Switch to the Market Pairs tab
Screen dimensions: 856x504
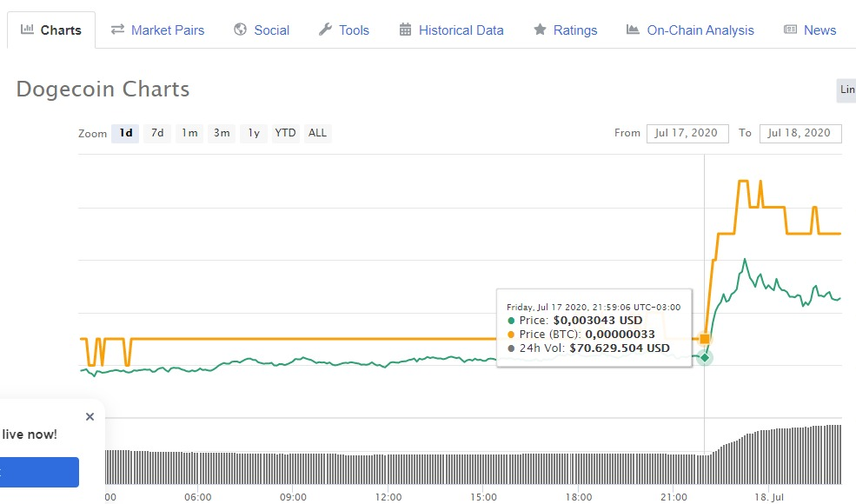coord(157,30)
